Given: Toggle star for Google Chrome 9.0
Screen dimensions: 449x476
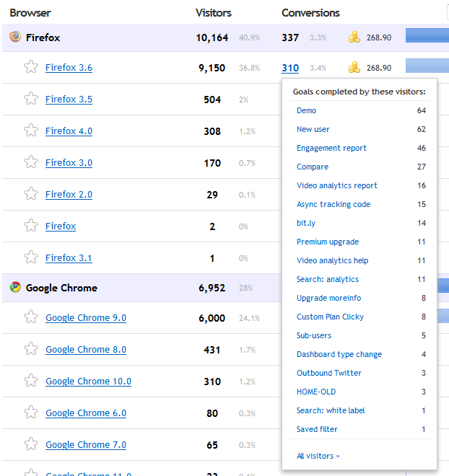Looking at the screenshot, I should (x=30, y=317).
